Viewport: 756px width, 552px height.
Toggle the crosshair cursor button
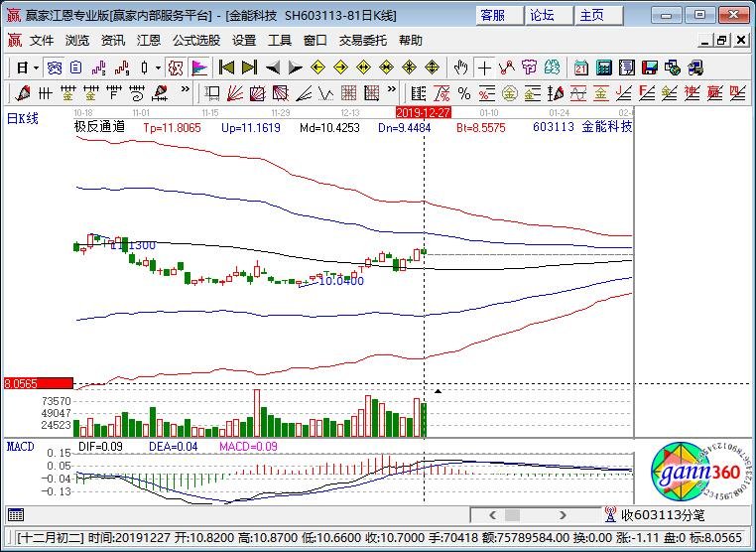point(484,68)
